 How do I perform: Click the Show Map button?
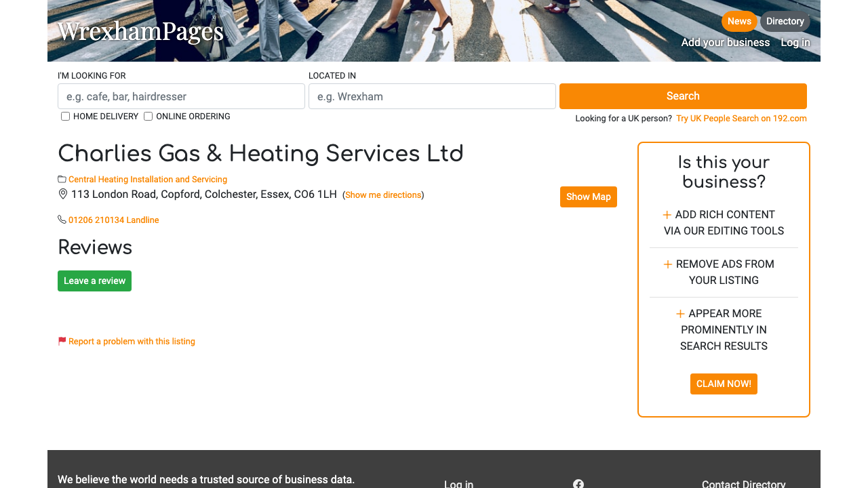[588, 197]
